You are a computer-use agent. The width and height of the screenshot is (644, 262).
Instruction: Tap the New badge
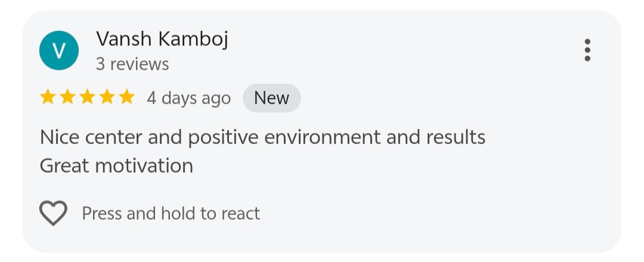(x=271, y=98)
